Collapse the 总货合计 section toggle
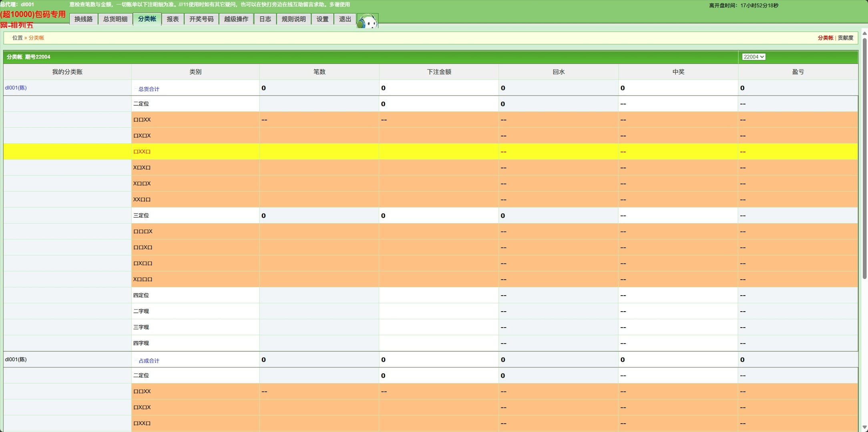The width and height of the screenshot is (868, 432). point(136,89)
